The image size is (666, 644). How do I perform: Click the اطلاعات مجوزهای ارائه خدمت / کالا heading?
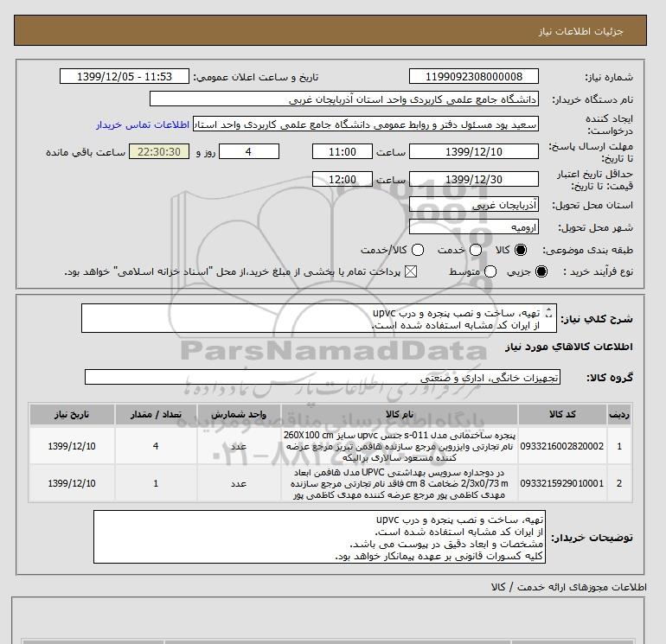(569, 587)
